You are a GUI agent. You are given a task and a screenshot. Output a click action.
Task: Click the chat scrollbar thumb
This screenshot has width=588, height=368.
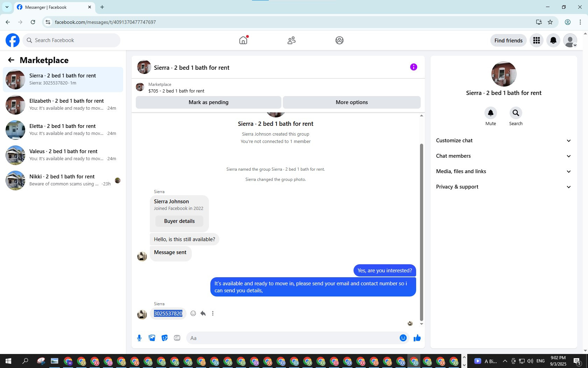pos(421,232)
